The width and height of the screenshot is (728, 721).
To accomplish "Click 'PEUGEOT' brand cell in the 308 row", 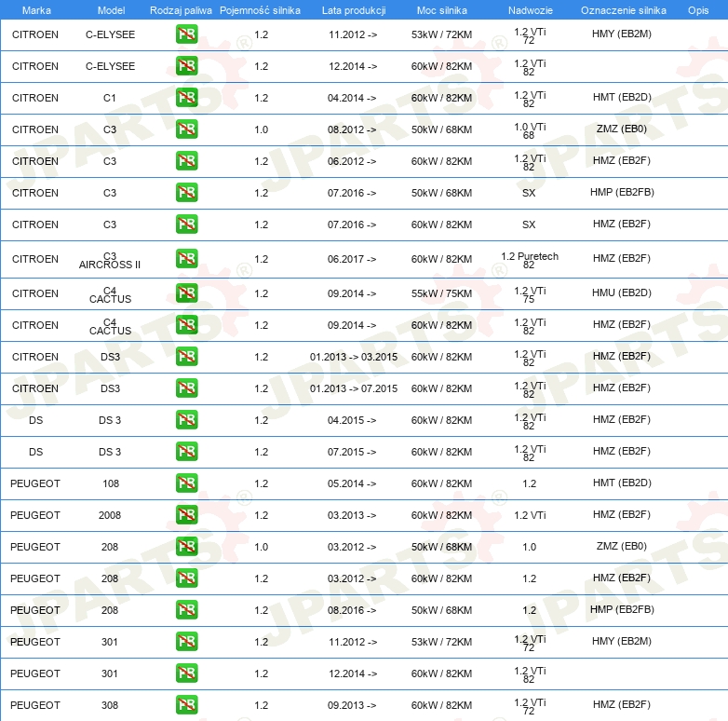I will pos(35,705).
